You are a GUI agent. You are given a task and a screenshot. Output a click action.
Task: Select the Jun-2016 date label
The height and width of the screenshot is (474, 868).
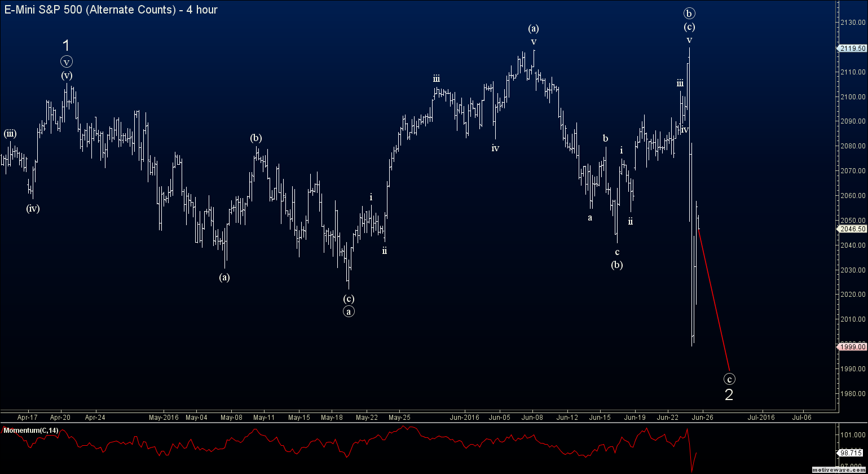465,418
